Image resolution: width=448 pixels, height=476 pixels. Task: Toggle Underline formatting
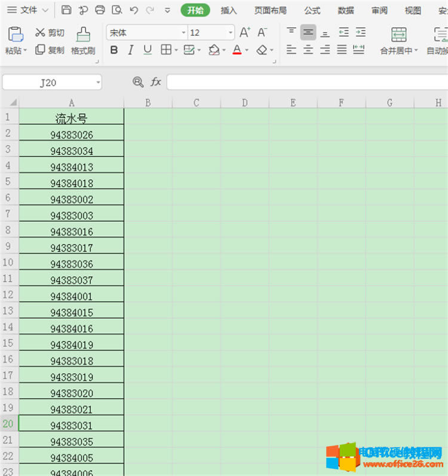148,50
